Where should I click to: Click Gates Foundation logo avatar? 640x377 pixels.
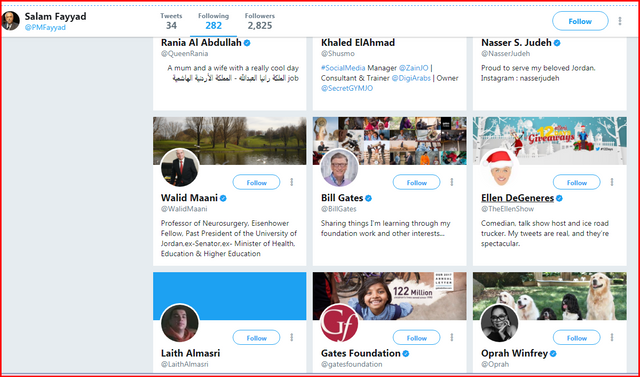pos(339,323)
